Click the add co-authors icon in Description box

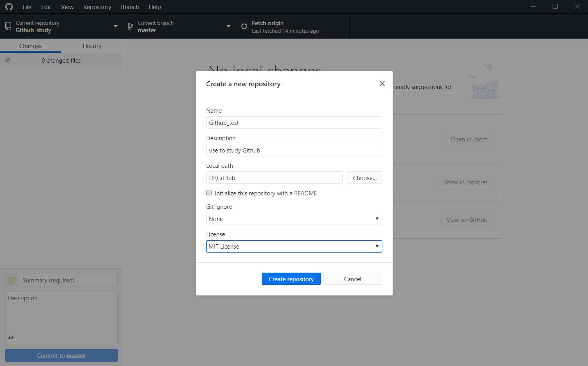point(10,337)
